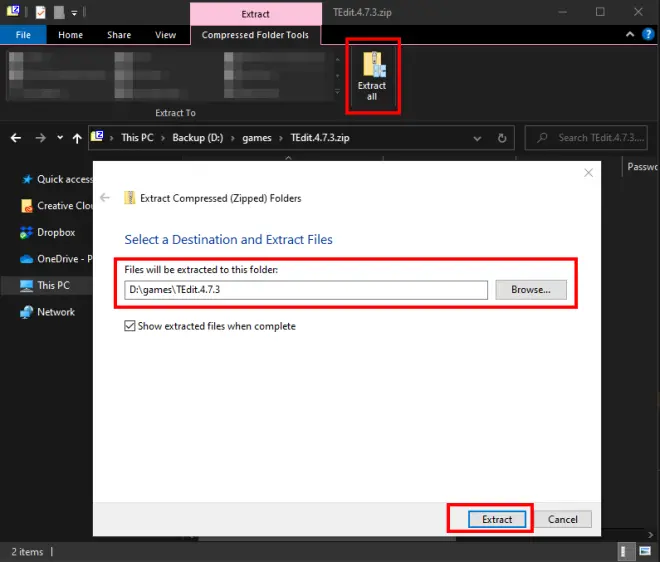Switch to the Share ribbon tab
660x562 pixels.
pyautogui.click(x=119, y=35)
